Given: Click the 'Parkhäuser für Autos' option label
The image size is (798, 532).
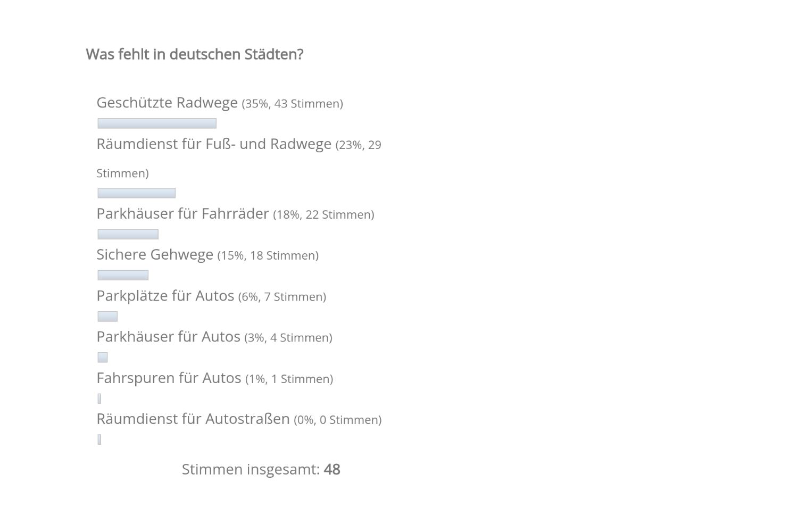Looking at the screenshot, I should coord(168,336).
